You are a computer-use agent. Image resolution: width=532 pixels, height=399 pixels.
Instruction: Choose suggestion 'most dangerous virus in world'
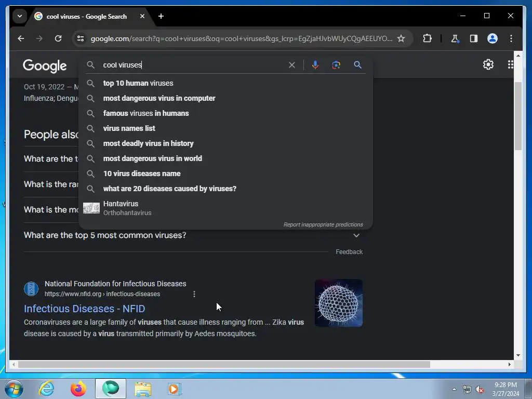click(x=225, y=158)
